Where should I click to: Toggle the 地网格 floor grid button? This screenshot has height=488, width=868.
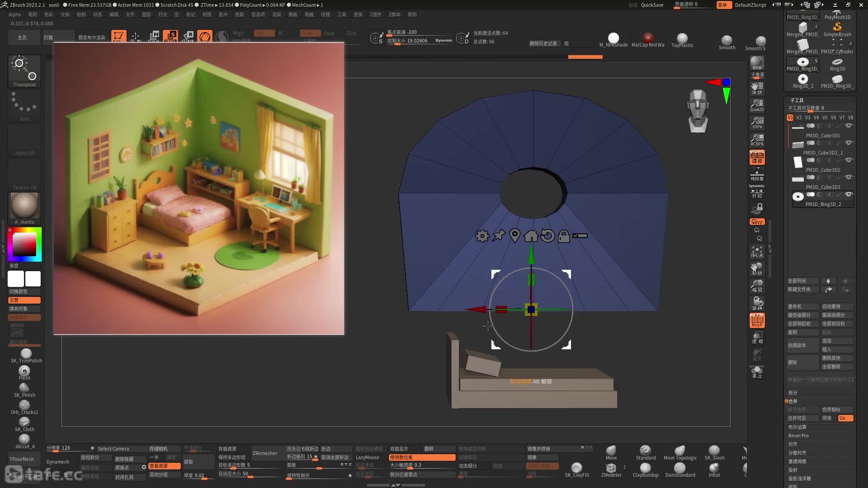point(757,174)
